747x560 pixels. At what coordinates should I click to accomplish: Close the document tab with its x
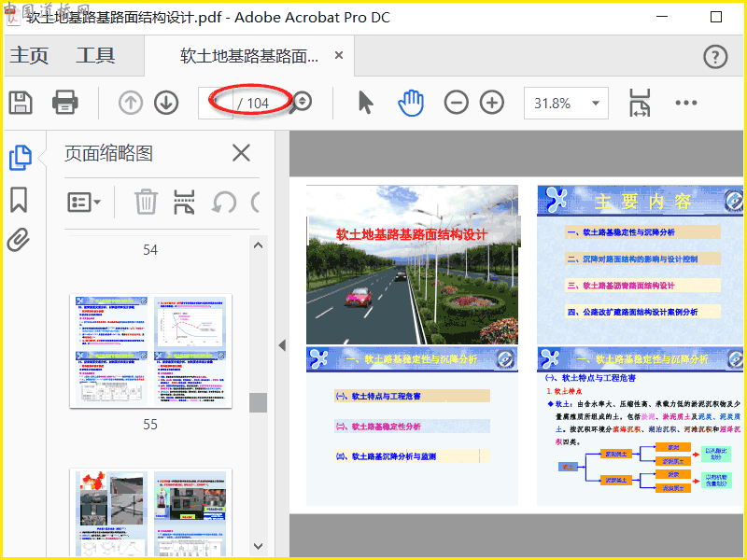pos(339,55)
